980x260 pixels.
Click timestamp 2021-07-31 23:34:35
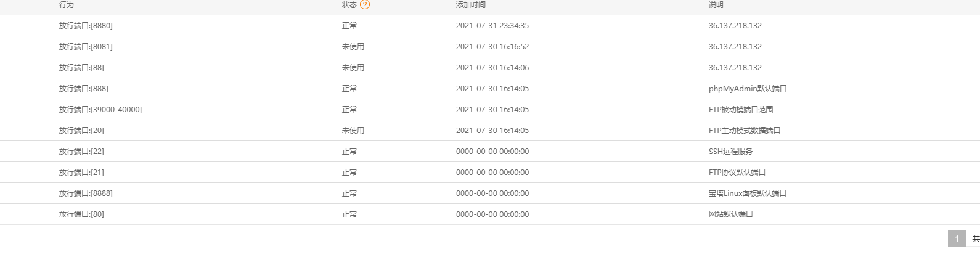[x=492, y=26]
